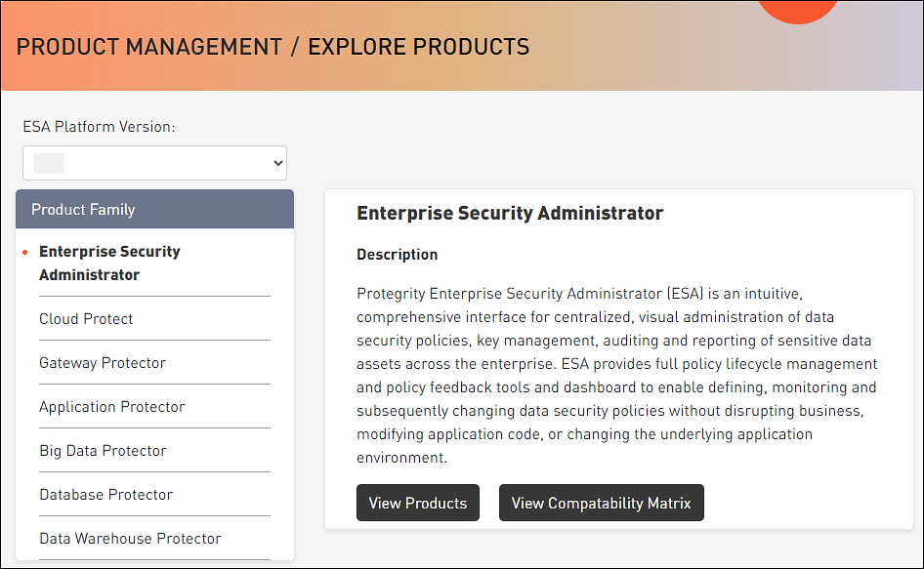This screenshot has width=924, height=569.
Task: Select Gateway Protector in the sidebar
Action: tap(102, 362)
